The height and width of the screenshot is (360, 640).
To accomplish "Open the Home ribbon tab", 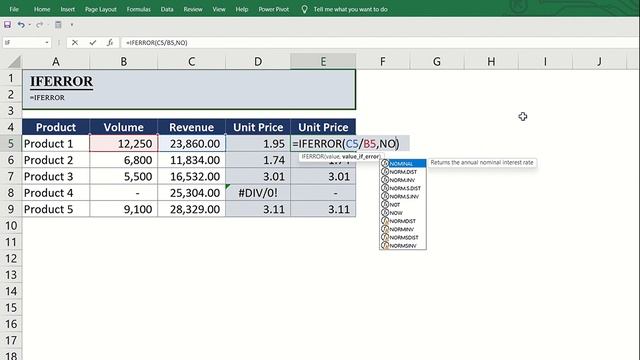I will pyautogui.click(x=42, y=9).
